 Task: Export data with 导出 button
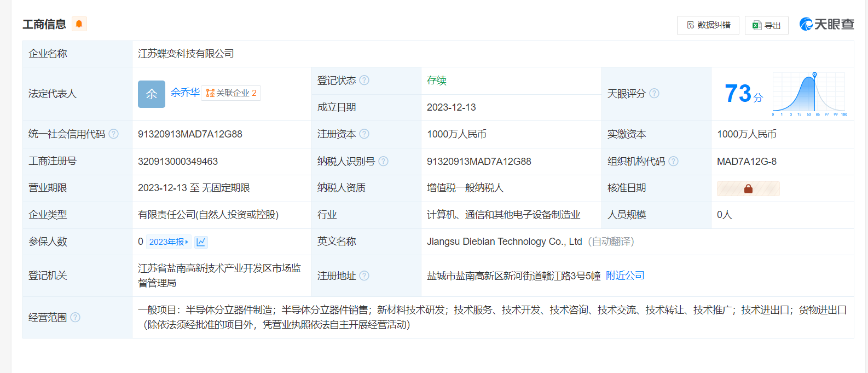pos(766,25)
